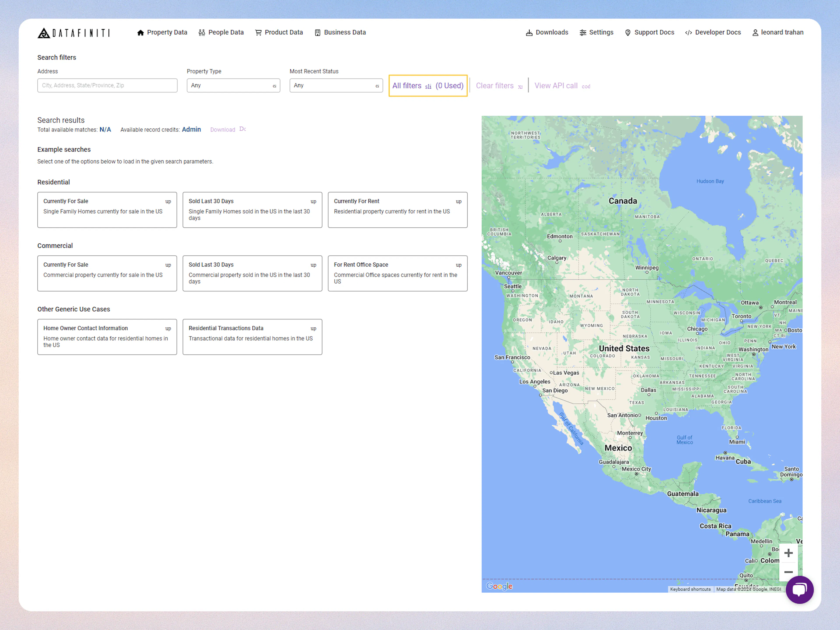Open the chat widget bubble
840x630 pixels.
[800, 589]
